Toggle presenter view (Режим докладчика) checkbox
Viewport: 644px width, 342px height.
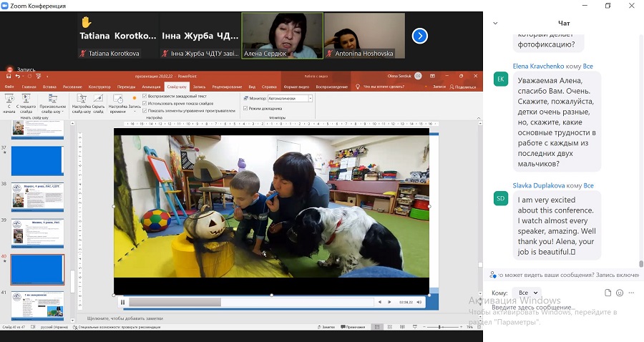click(245, 108)
